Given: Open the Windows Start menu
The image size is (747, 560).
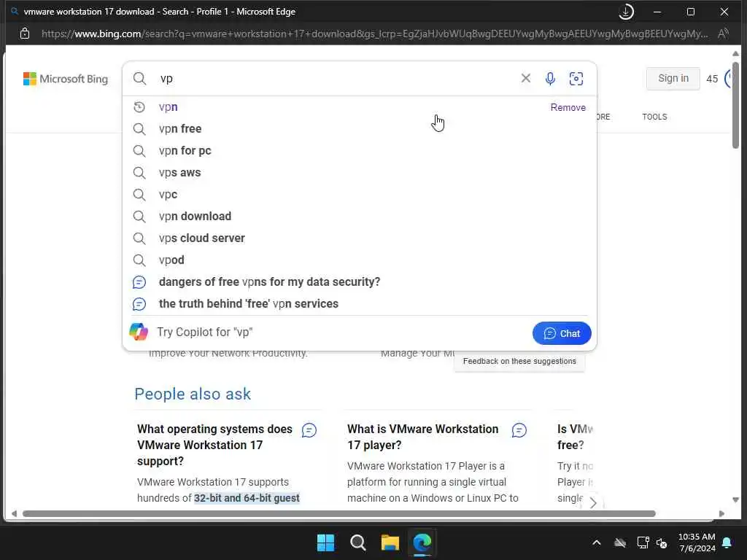Looking at the screenshot, I should 326,542.
